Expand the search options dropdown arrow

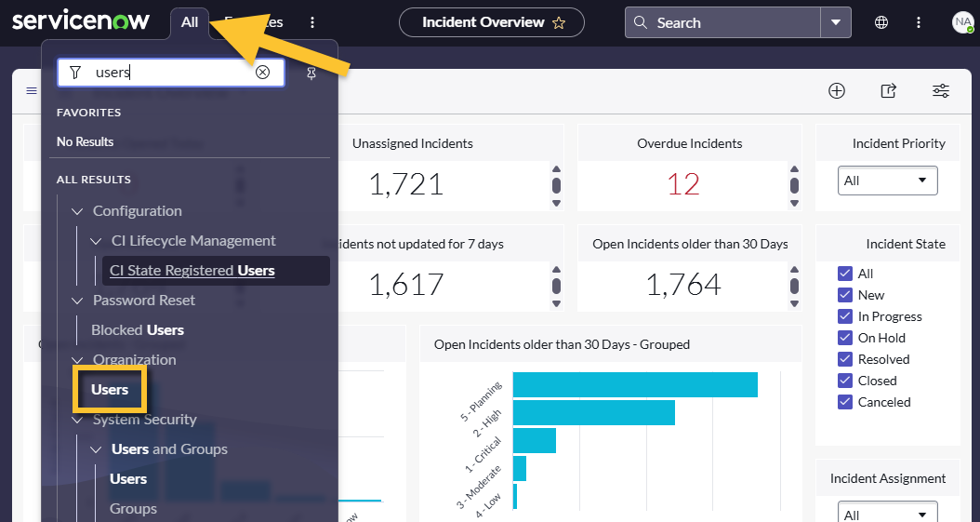836,22
